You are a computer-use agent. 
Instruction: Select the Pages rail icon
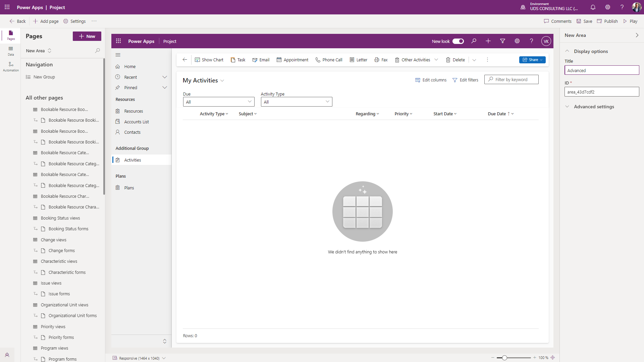[x=11, y=35]
